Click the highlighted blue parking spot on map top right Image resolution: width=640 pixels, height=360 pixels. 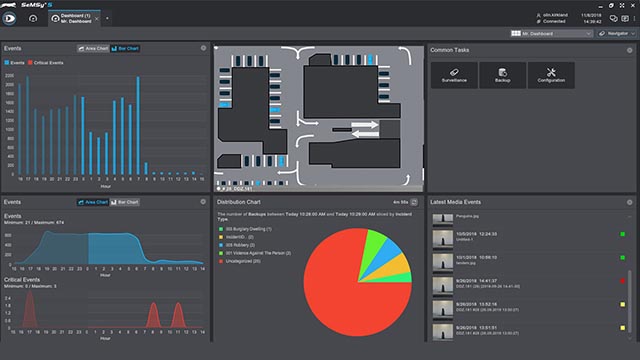(370, 60)
